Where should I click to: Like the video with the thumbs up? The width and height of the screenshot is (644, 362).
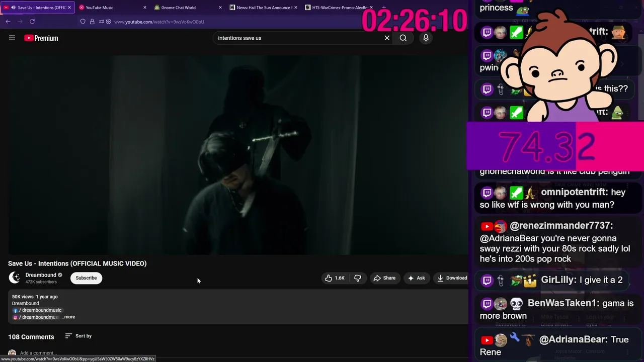click(x=336, y=278)
